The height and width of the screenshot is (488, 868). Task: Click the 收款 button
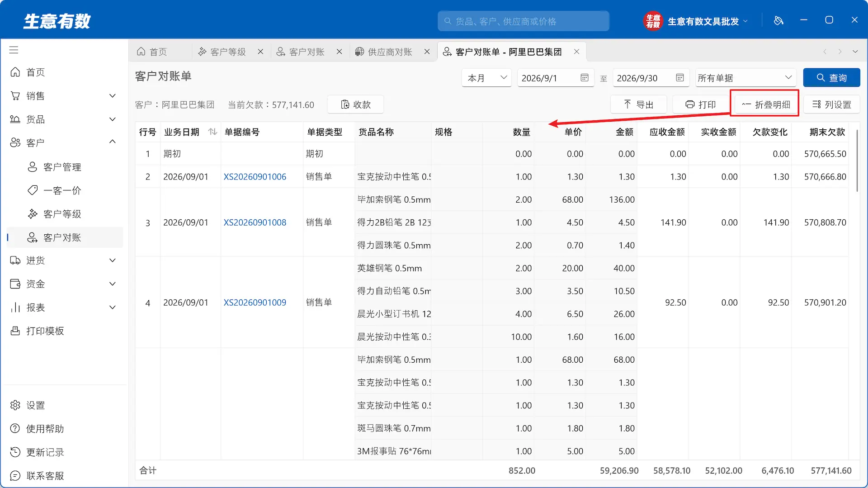355,104
